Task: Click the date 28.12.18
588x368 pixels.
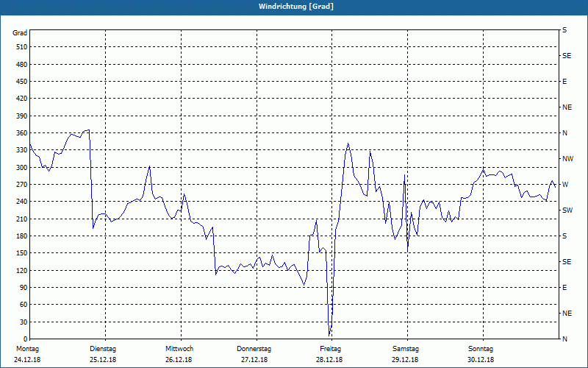Action: (x=329, y=360)
